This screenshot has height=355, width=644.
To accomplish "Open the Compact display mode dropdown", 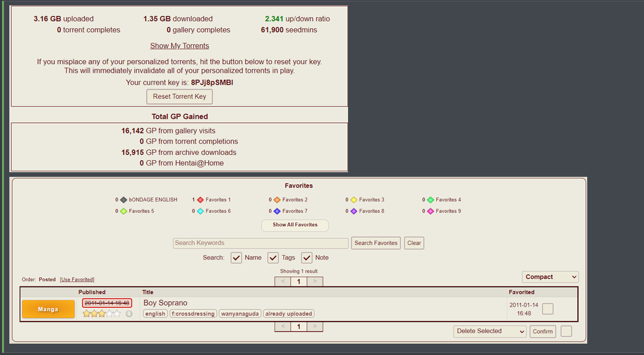I will point(550,277).
